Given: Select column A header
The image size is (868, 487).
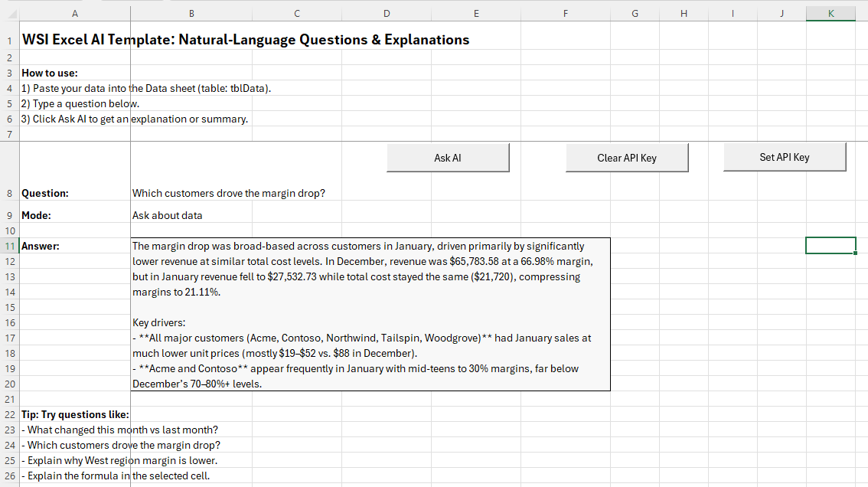Looking at the screenshot, I should pyautogui.click(x=74, y=13).
